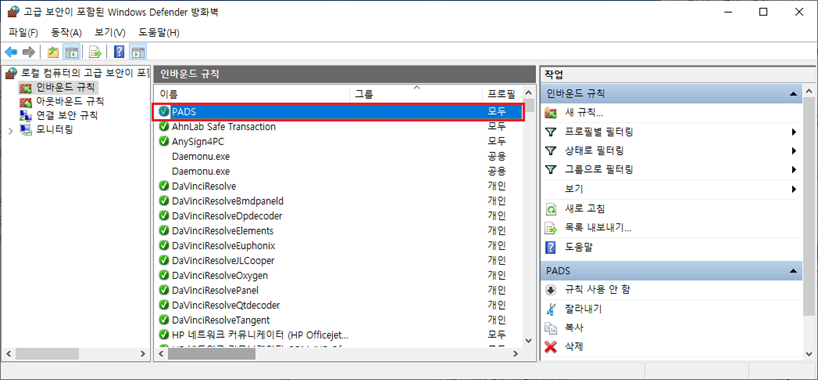Click the Export list toolbar icon
The width and height of the screenshot is (818, 380).
[x=94, y=52]
